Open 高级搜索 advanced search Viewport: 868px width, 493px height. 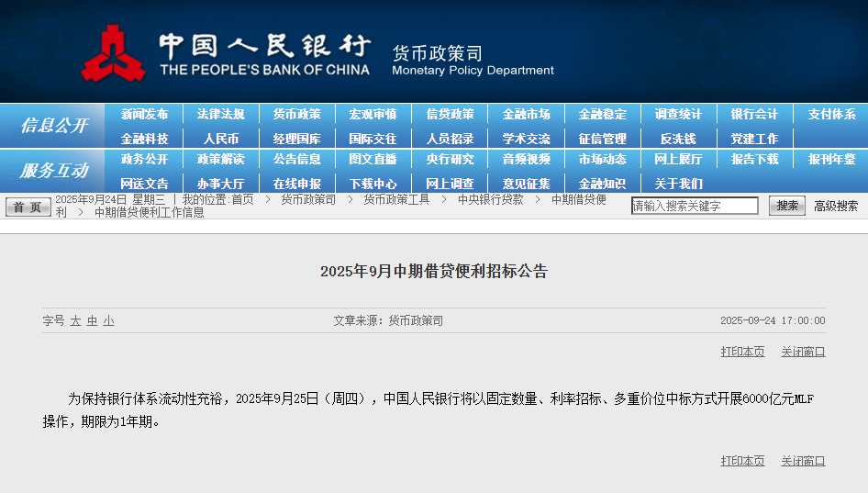point(836,206)
